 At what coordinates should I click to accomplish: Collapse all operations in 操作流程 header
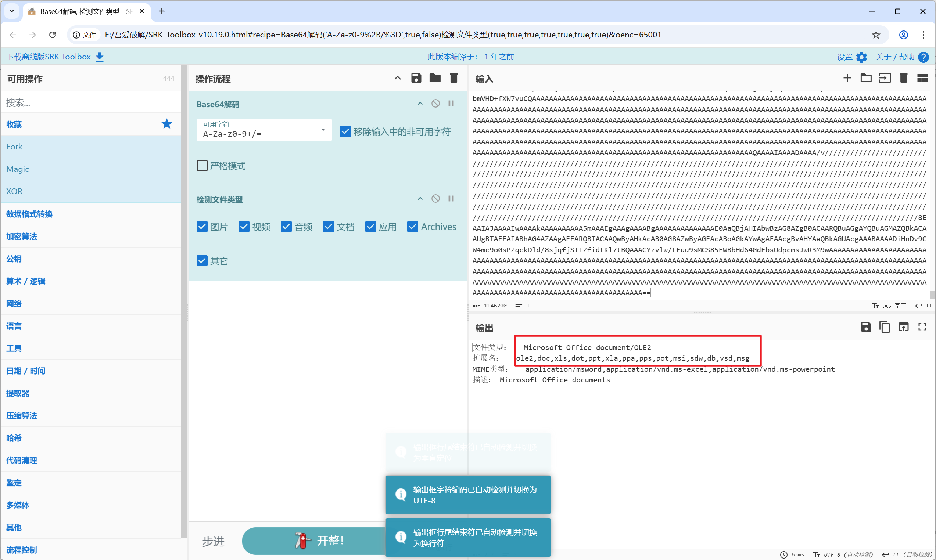(x=397, y=78)
